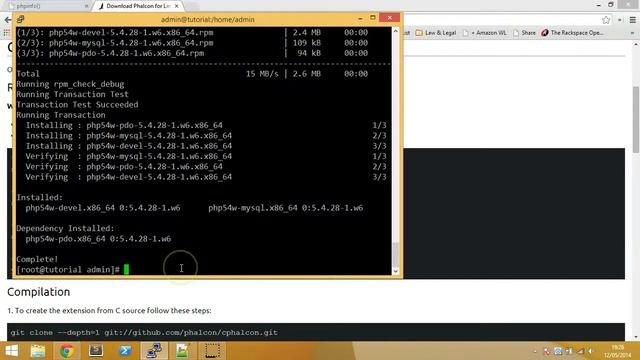Click the browser page scrollbar down arrow
This screenshot has width=640, height=360.
pyautogui.click(x=636, y=337)
